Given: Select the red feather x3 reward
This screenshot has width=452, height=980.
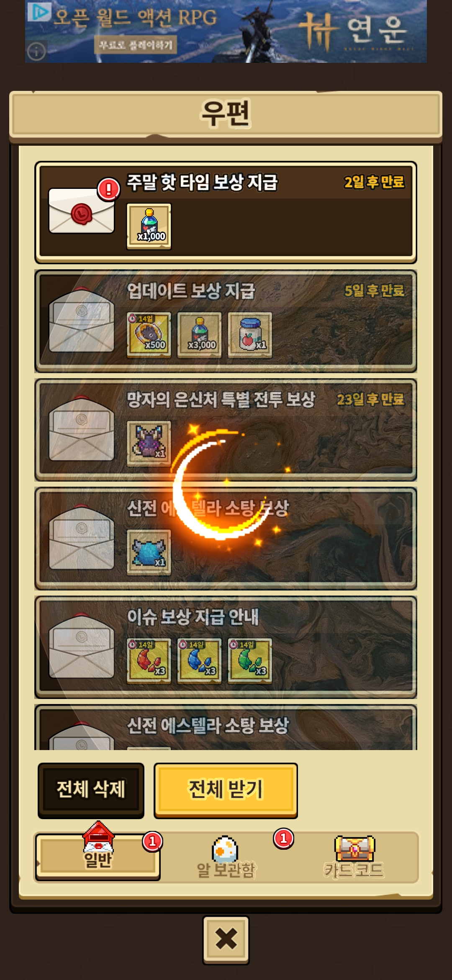Looking at the screenshot, I should pyautogui.click(x=149, y=661).
